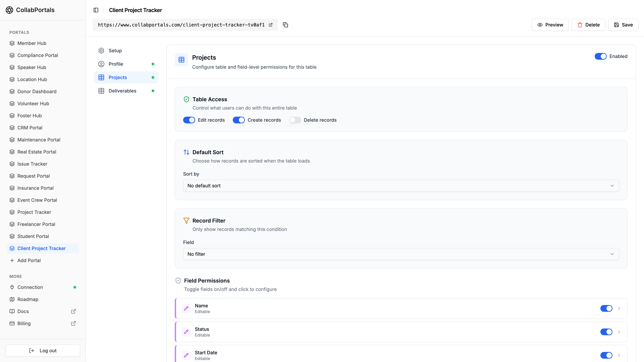Click the CollabPortals logo icon

pos(9,10)
